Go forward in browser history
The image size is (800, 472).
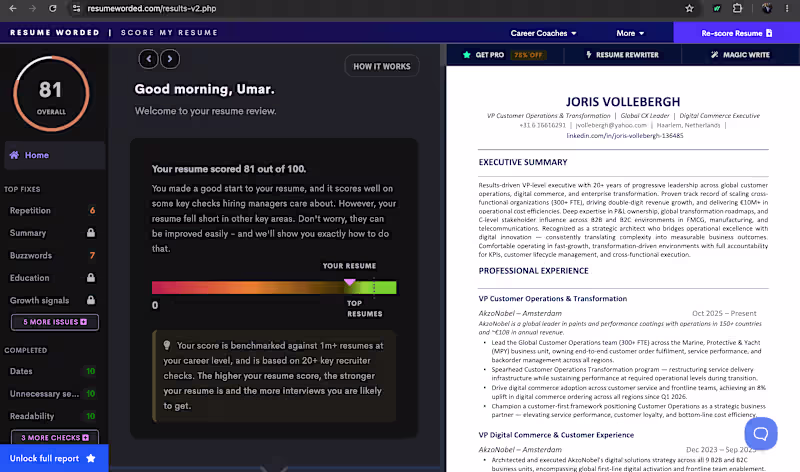click(x=32, y=8)
